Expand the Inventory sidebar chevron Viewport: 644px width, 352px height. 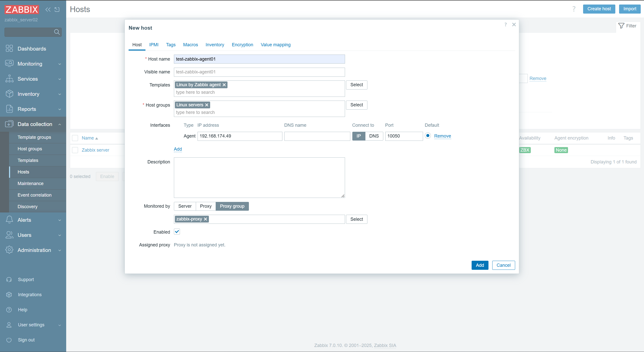[60, 94]
